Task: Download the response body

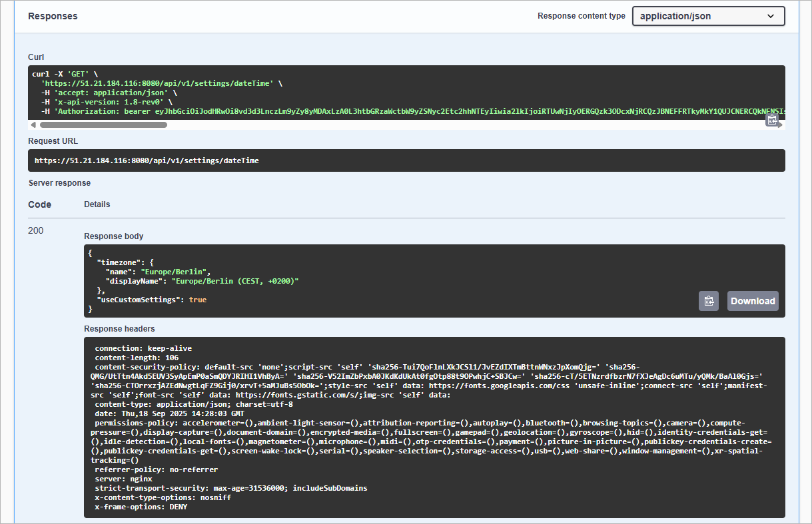Action: (753, 301)
